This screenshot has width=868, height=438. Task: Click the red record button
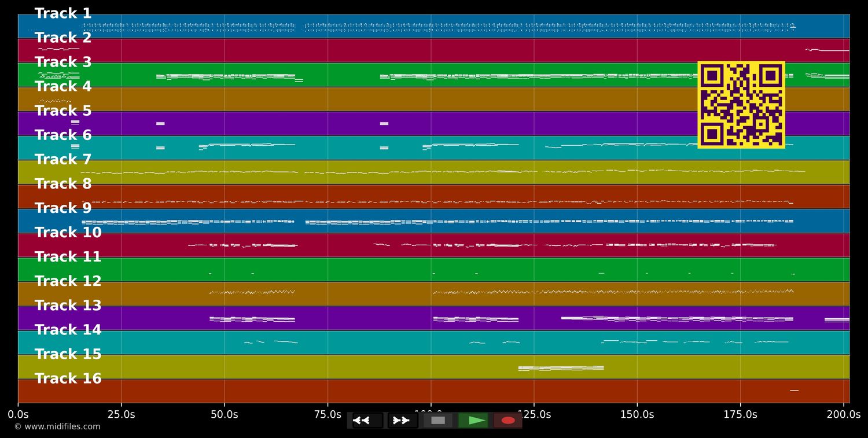point(508,420)
